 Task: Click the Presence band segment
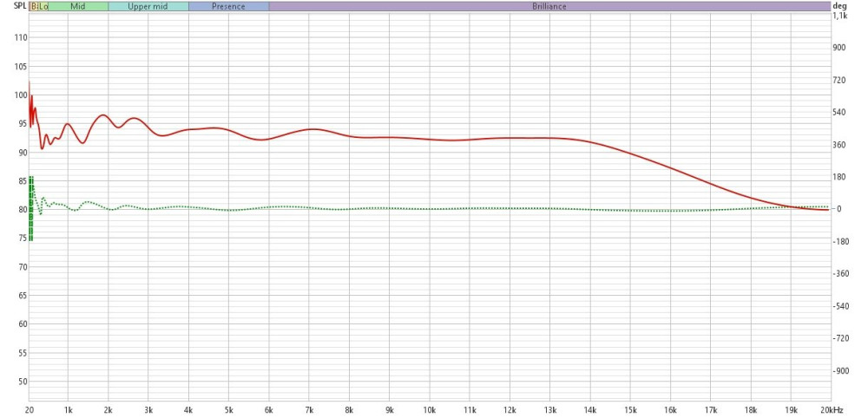coord(228,6)
